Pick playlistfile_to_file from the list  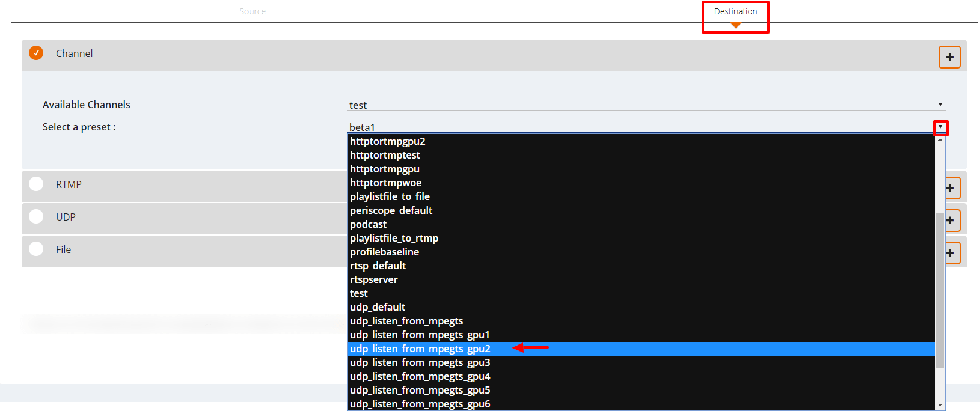641,196
